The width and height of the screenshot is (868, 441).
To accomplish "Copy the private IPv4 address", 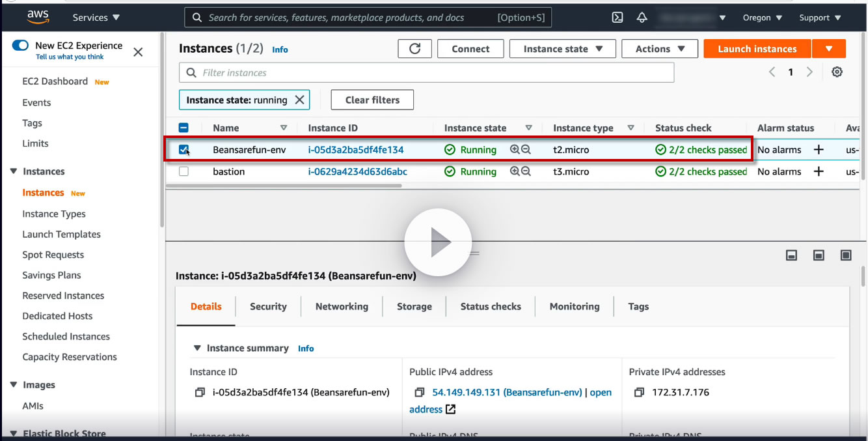I will (639, 393).
